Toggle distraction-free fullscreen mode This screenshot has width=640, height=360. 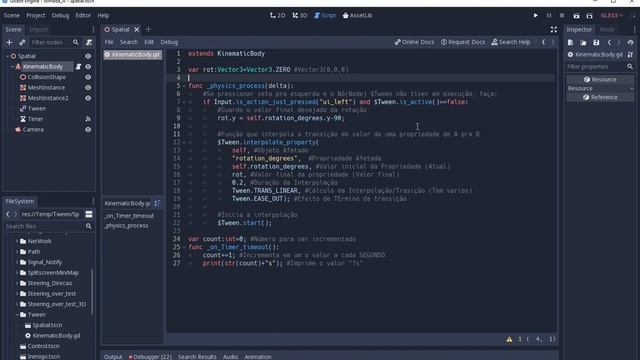[x=553, y=29]
